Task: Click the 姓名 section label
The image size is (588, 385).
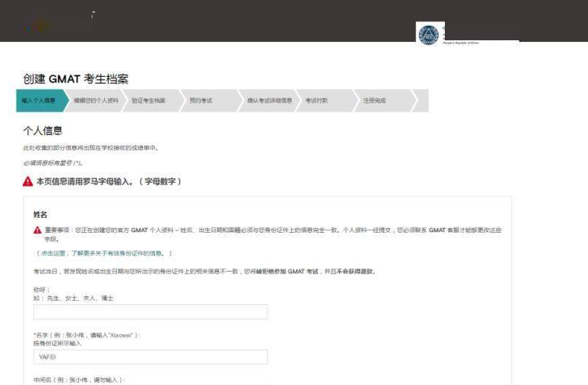Action: pyautogui.click(x=40, y=214)
